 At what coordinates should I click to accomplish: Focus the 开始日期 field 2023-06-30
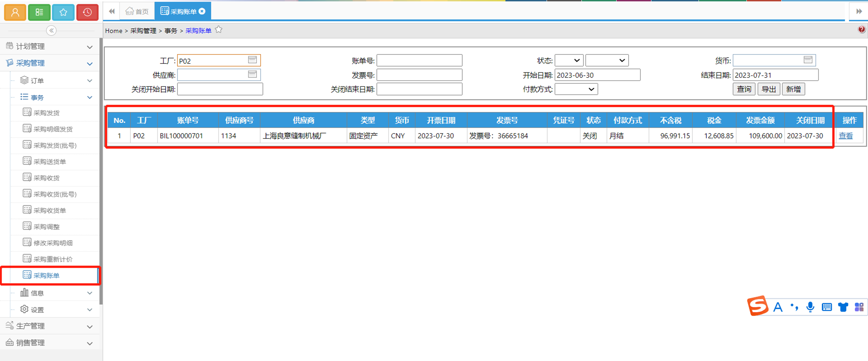point(597,75)
